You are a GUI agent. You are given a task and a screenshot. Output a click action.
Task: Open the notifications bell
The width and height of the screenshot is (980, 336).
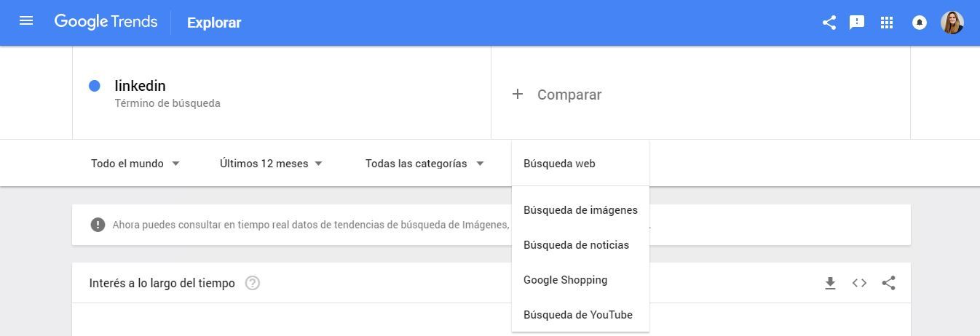tap(919, 23)
